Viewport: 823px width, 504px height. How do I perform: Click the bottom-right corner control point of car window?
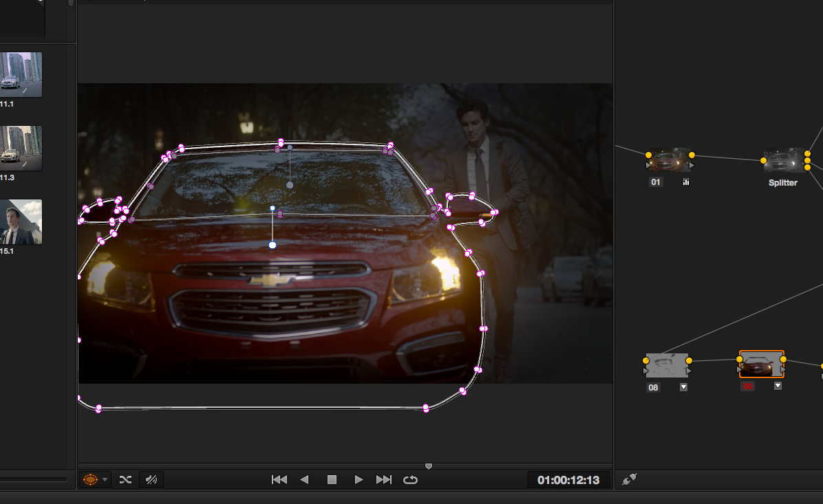click(426, 408)
